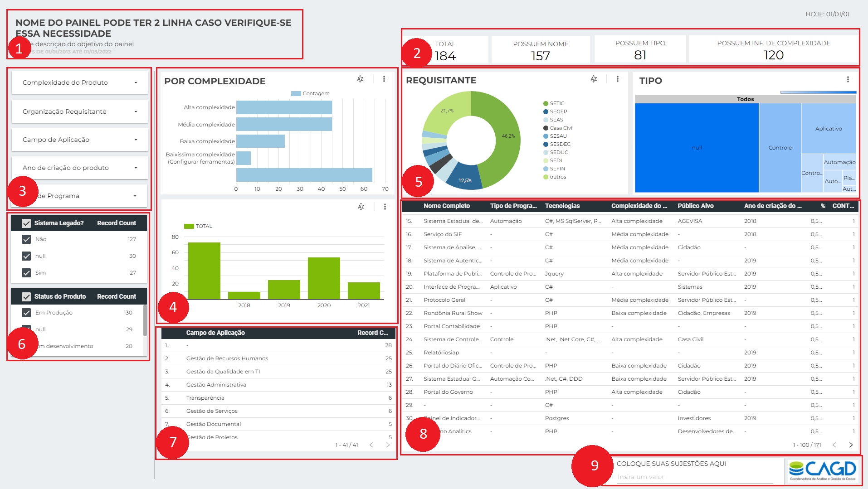
Task: Sort table by Tecnologias column header
Action: click(562, 206)
